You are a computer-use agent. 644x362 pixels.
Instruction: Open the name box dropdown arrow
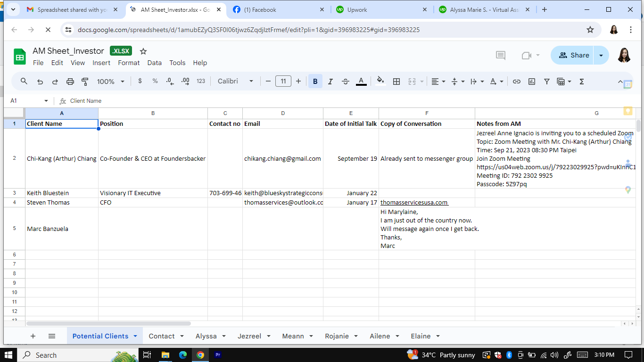tap(46, 101)
